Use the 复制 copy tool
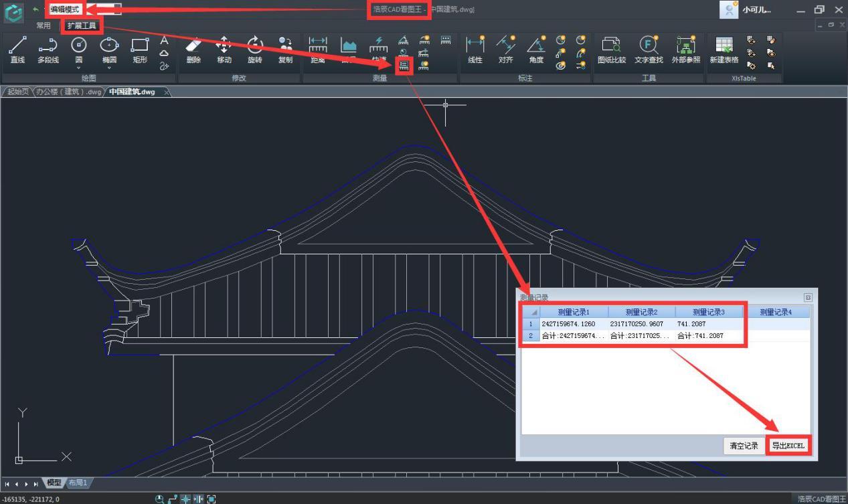 [x=286, y=50]
